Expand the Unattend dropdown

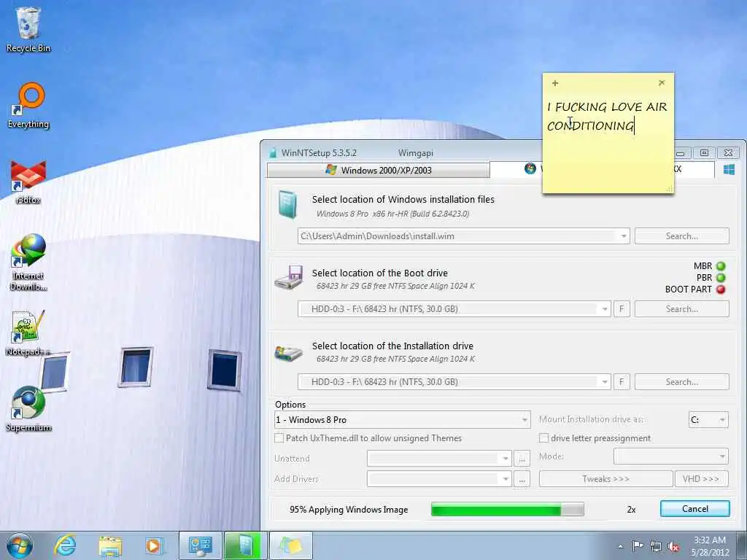[x=505, y=459]
